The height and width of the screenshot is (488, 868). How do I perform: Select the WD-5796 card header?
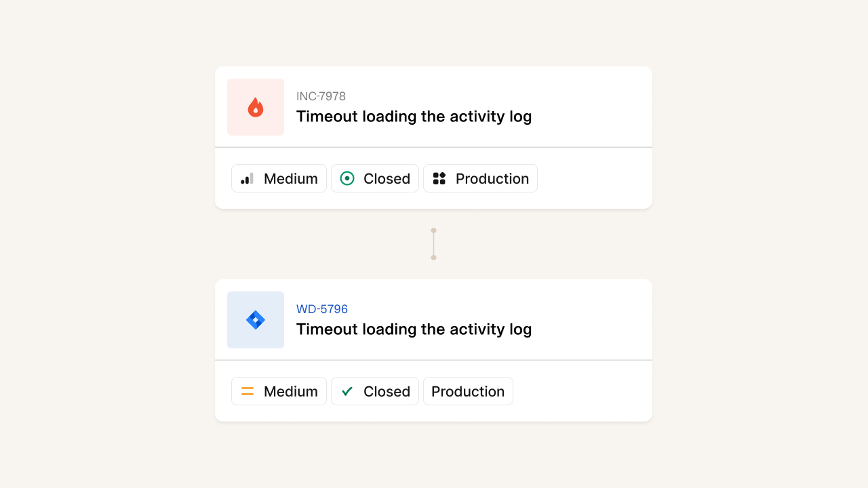click(x=433, y=319)
